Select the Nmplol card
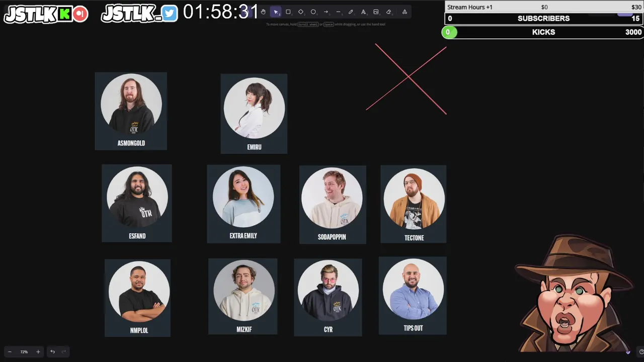The image size is (644, 362). coord(137,298)
